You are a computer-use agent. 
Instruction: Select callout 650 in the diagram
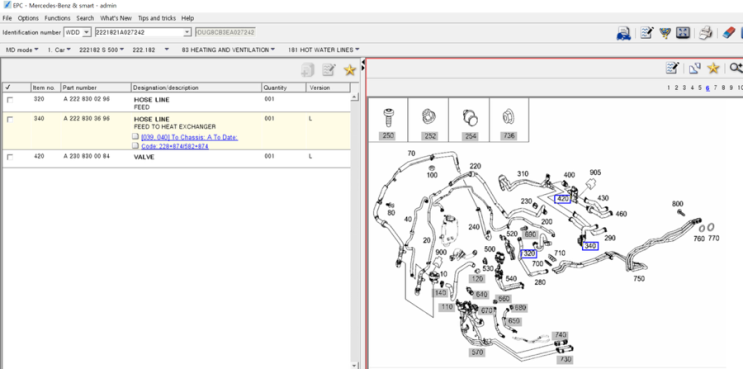[514, 321]
